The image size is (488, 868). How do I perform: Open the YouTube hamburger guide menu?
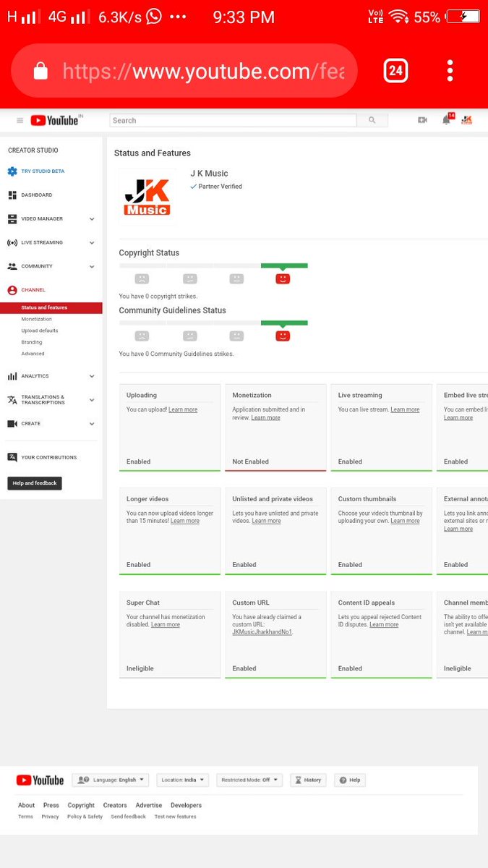click(20, 120)
